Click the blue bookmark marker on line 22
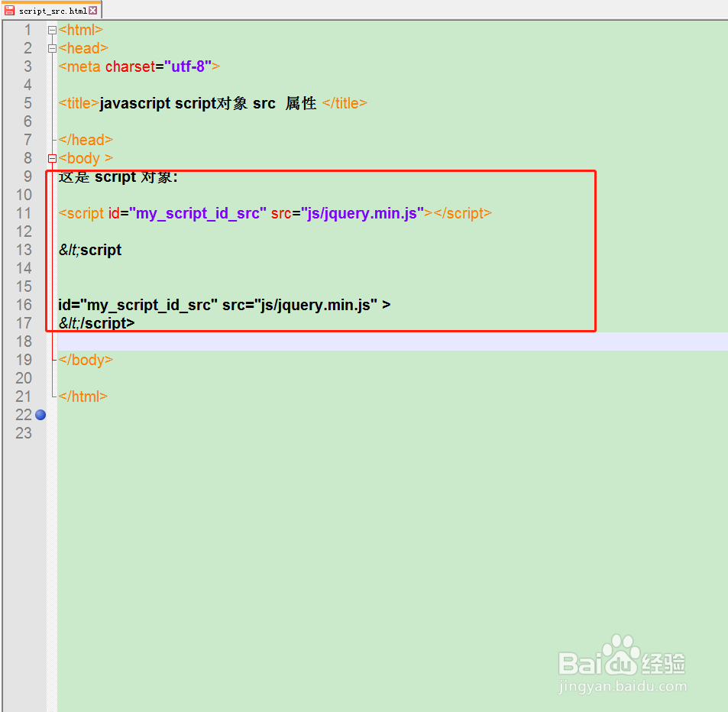This screenshot has height=712, width=728. click(x=40, y=415)
